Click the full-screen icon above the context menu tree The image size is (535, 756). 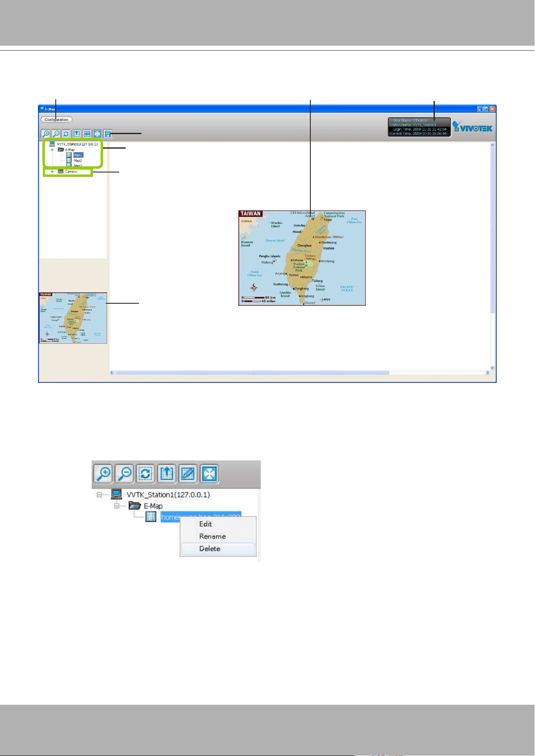[210, 473]
